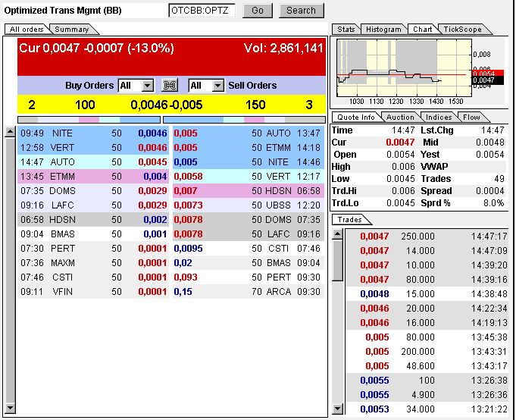This screenshot has height=420, width=516.
Task: Select the Chart tab
Action: click(422, 30)
